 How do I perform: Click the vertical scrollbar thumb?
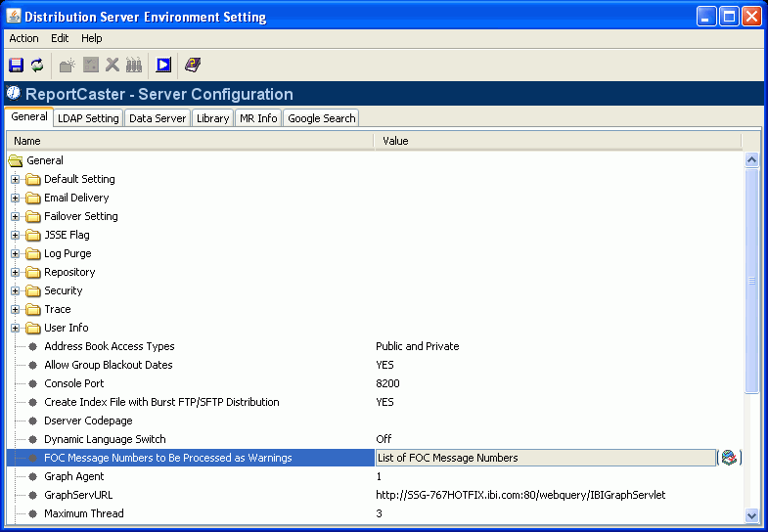pyautogui.click(x=751, y=281)
